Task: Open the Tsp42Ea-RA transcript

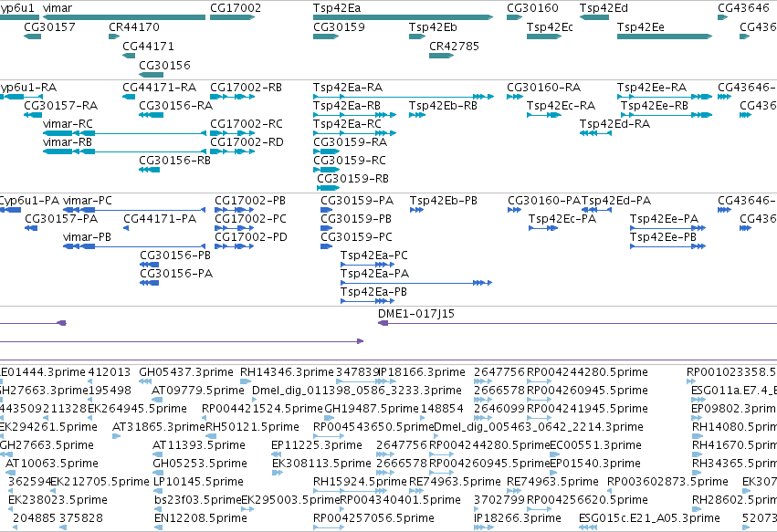Action: 404,97
